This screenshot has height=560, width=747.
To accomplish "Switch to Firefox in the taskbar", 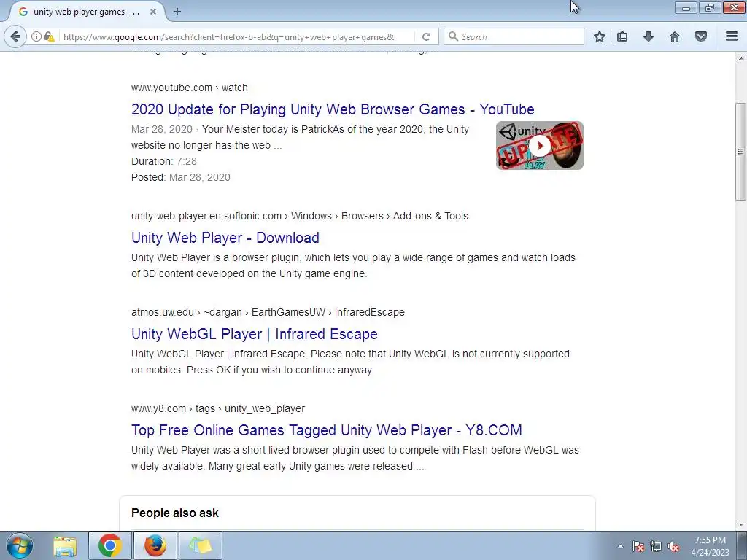I will tap(155, 545).
